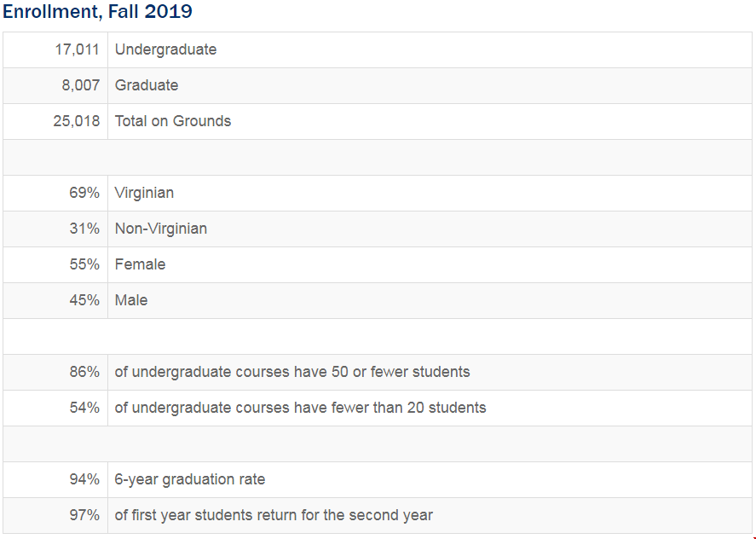Image resolution: width=756 pixels, height=539 pixels.
Task: Click the Graduate row label
Action: [147, 85]
